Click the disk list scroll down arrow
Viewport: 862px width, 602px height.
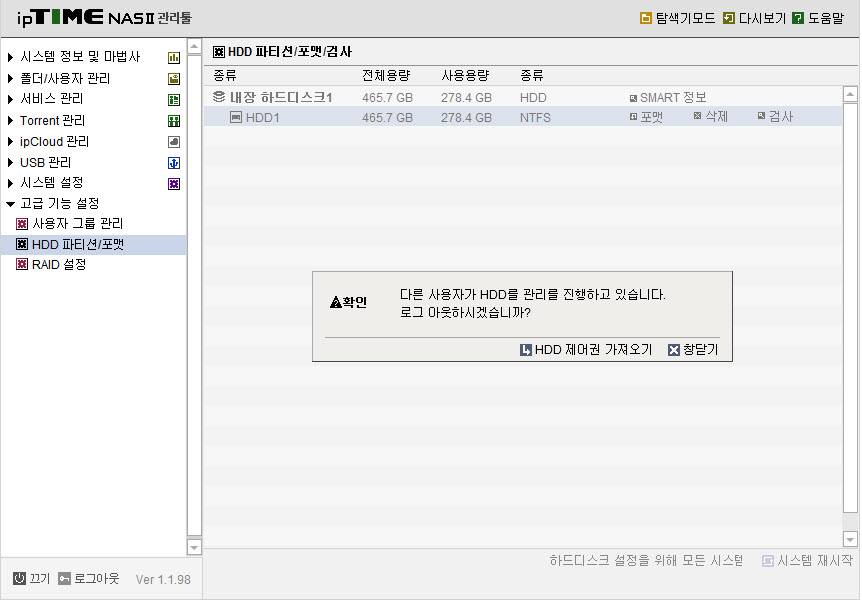[x=850, y=539]
